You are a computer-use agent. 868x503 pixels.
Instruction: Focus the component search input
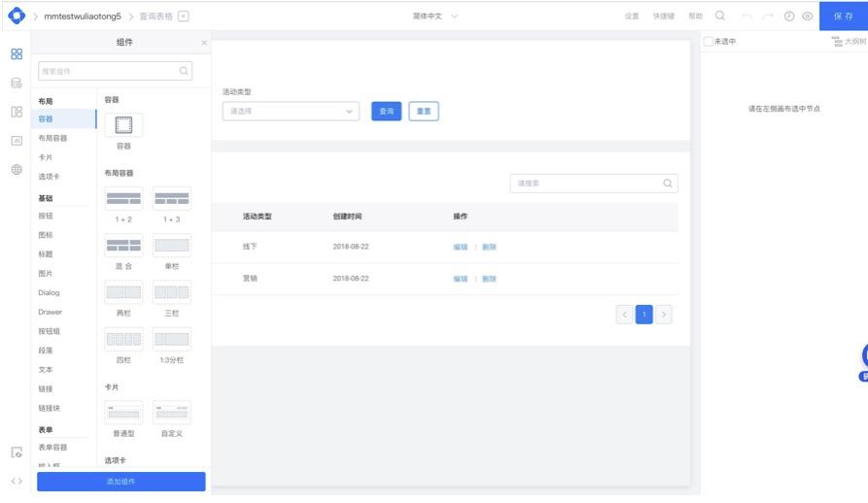[x=115, y=71]
